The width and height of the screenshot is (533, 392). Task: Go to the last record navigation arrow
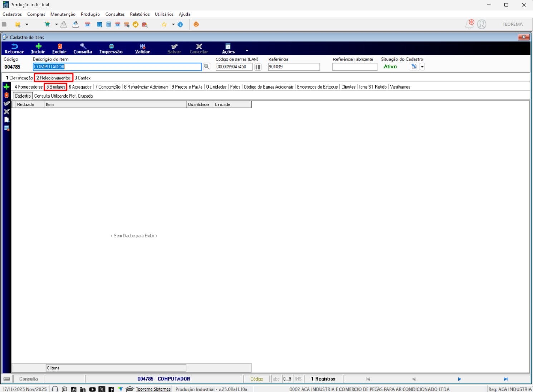[506, 379]
